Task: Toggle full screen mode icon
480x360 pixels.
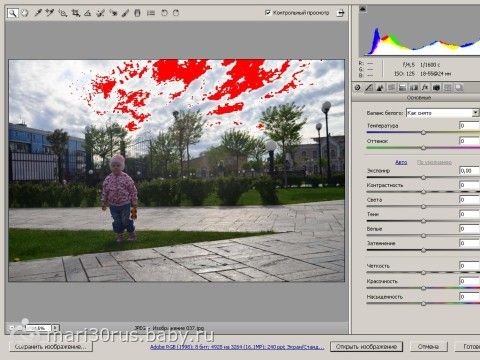Action: [340, 13]
